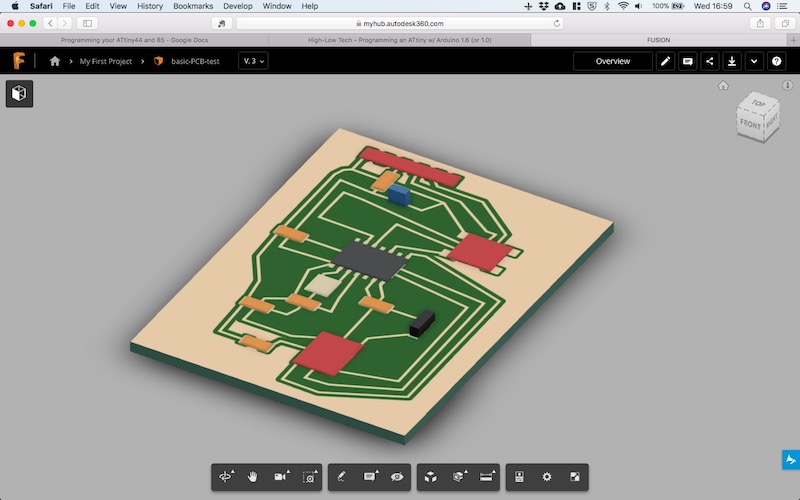Select the FUSION browser tab
This screenshot has height=500, width=800.
tap(659, 40)
